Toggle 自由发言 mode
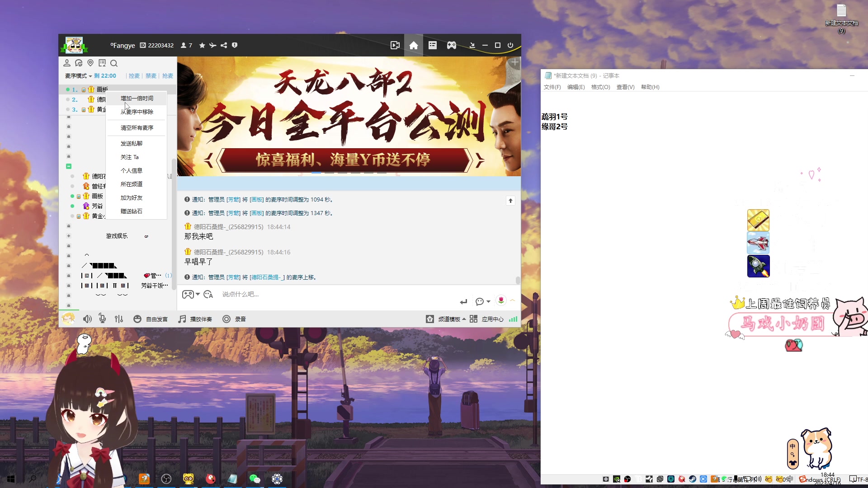This screenshot has width=868, height=488. click(151, 319)
